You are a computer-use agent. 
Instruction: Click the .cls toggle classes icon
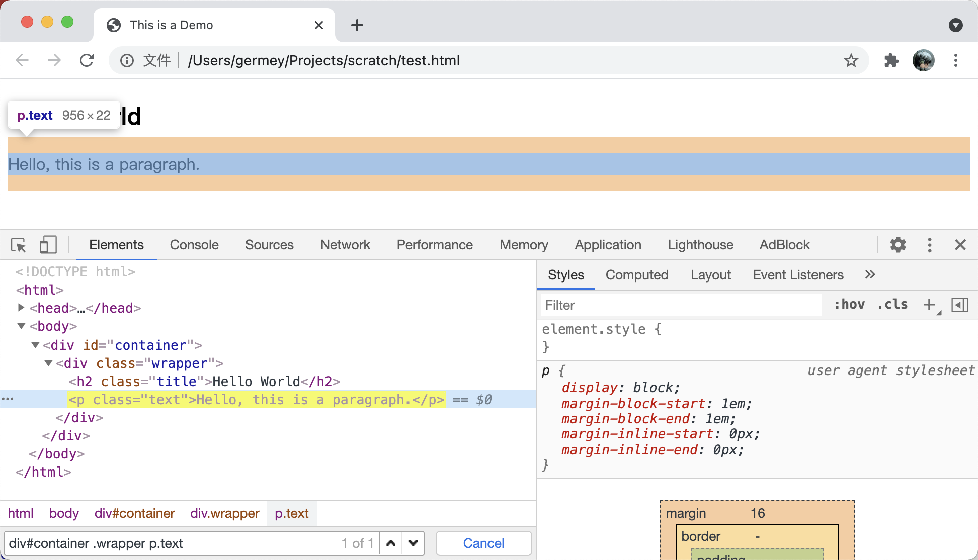point(891,306)
